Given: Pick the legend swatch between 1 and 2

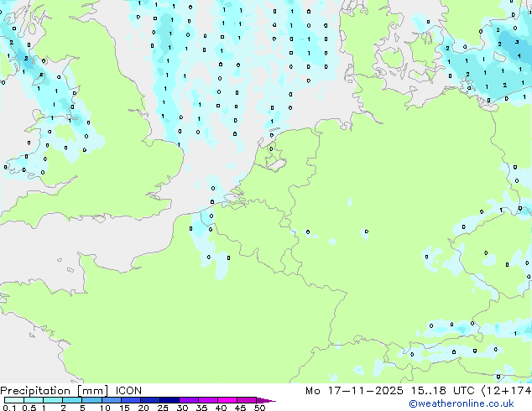Looking at the screenshot, I should 53,400.
